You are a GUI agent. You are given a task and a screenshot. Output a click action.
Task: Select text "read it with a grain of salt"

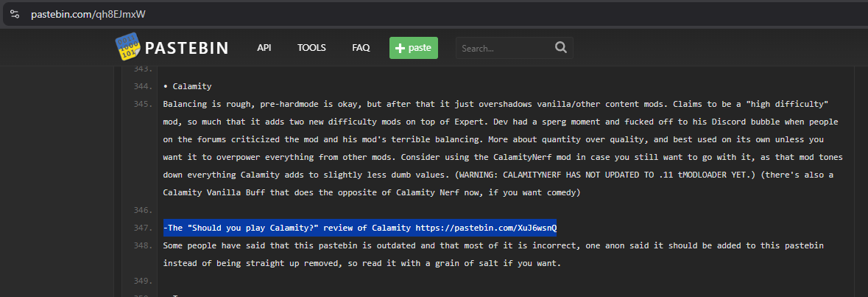pos(430,263)
